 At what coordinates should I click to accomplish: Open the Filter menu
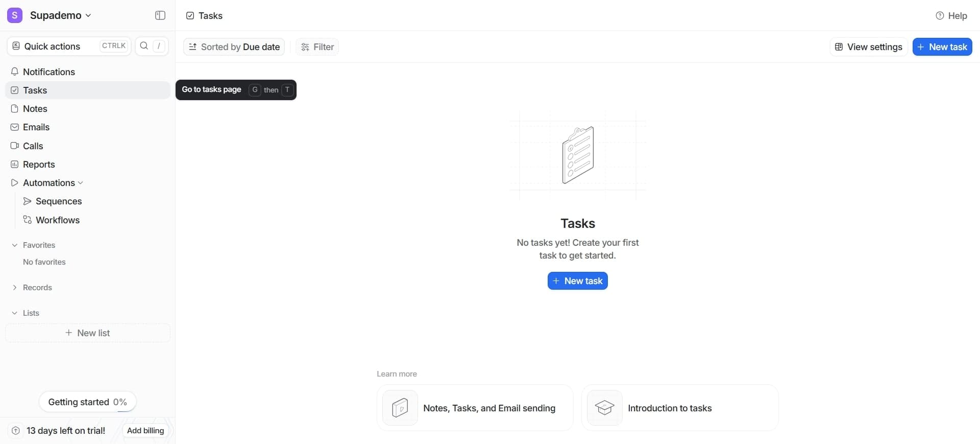tap(317, 47)
